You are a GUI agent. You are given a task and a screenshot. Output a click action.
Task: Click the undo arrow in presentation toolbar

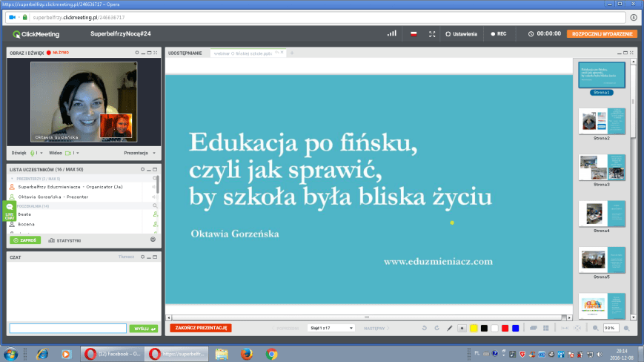425,327
